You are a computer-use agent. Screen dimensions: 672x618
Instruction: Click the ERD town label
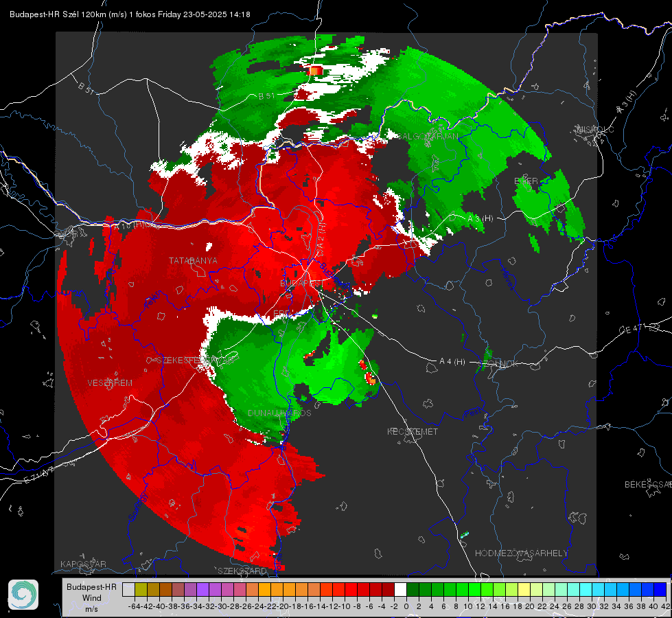[x=281, y=314]
